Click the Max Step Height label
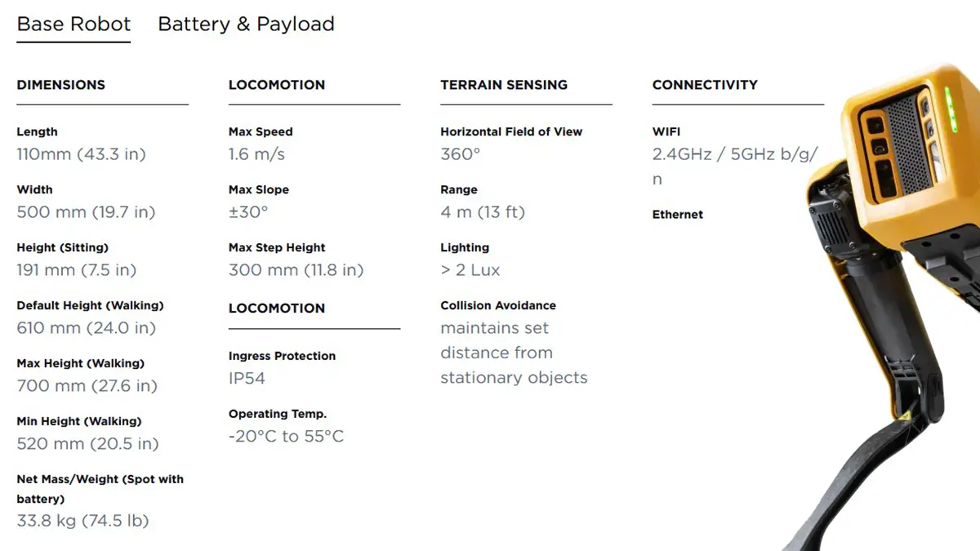The height and width of the screenshot is (551, 980). tap(277, 247)
